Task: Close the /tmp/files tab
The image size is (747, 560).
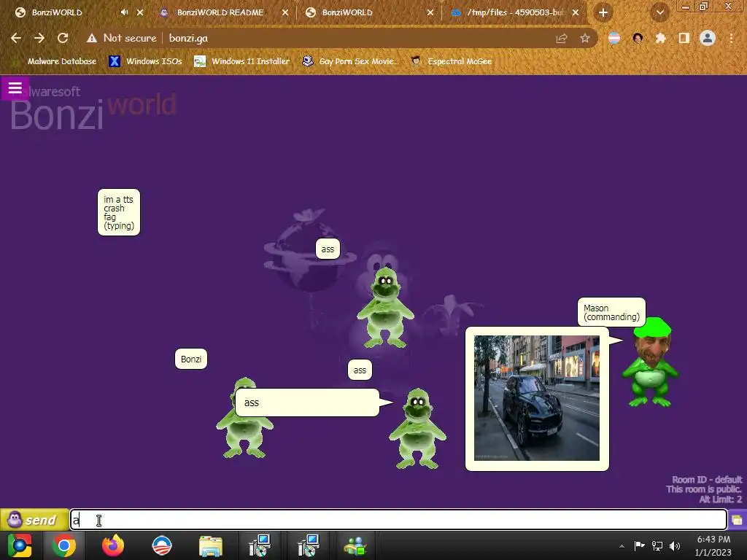Action: [x=576, y=12]
